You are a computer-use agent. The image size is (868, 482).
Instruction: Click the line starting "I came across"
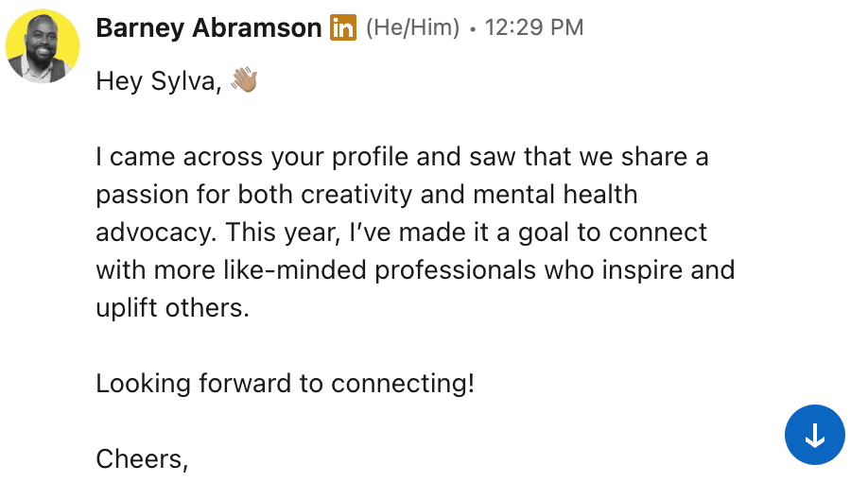402,157
